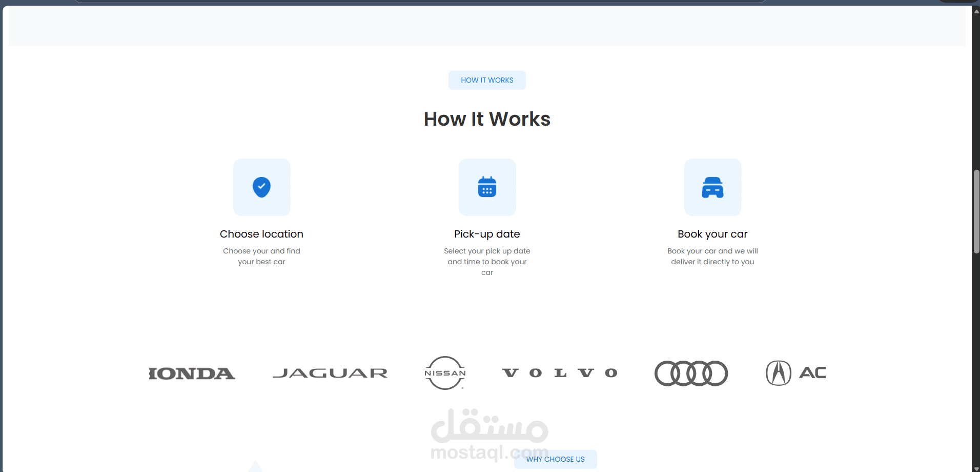
Task: Click the Audi four-rings logo
Action: click(691, 373)
